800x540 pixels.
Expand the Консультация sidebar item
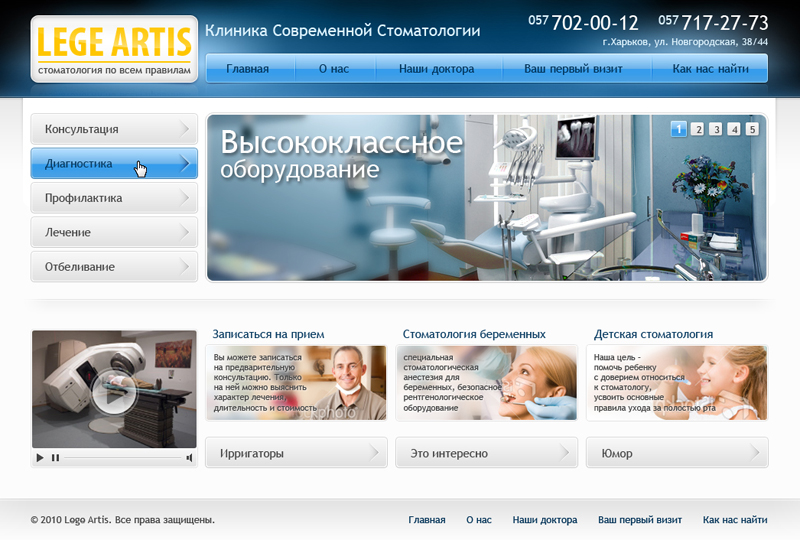[x=185, y=129]
